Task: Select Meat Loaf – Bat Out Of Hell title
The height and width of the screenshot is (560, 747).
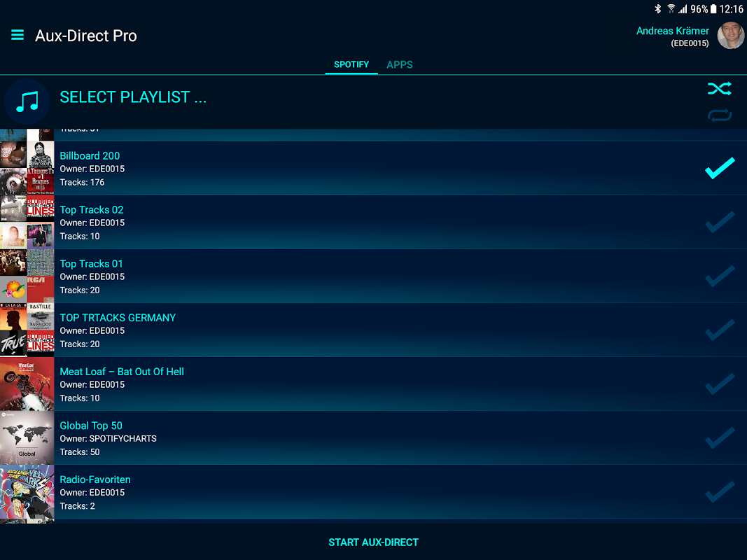Action: [122, 372]
